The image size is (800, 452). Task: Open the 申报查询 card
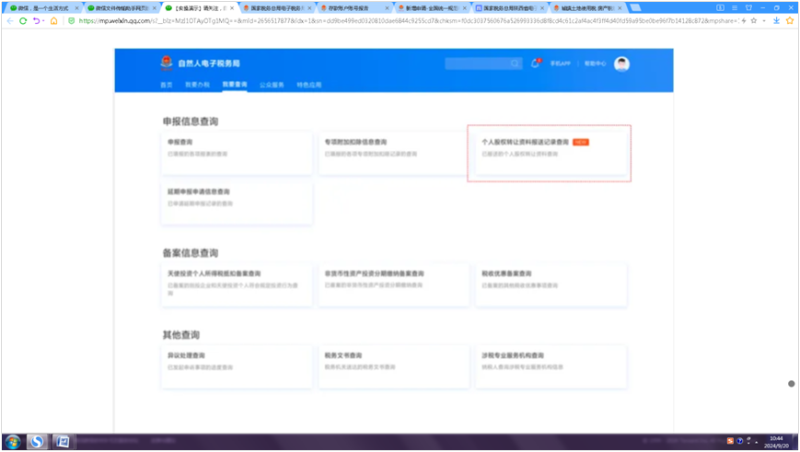[234, 148]
